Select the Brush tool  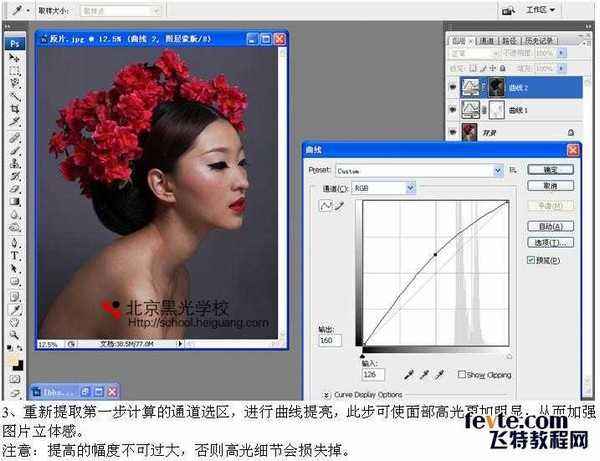(x=15, y=150)
